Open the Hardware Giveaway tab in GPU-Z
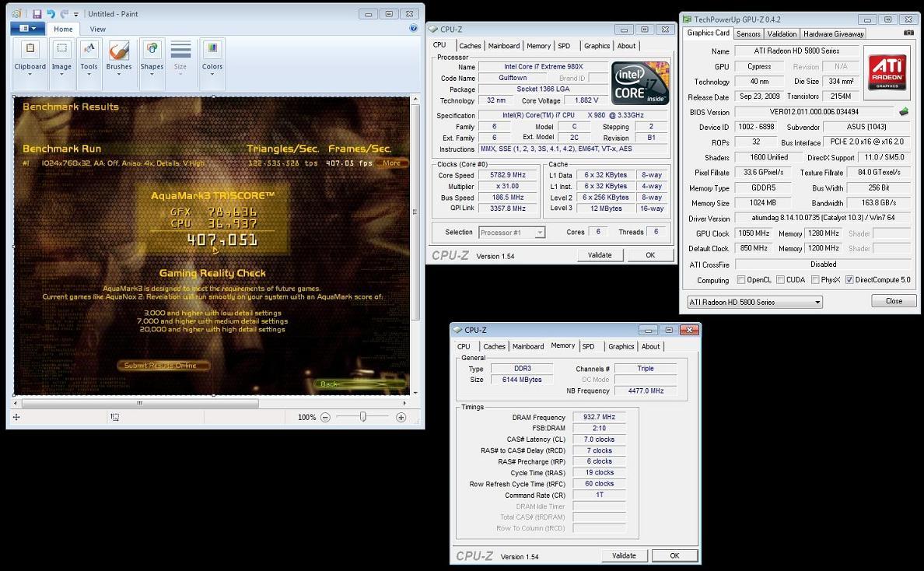Screen dimensions: 924x571 [833, 34]
